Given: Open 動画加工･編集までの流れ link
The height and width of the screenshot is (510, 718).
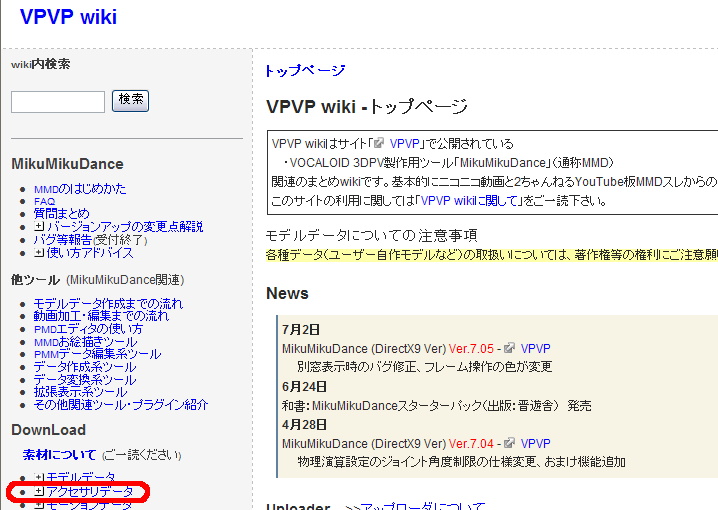Looking at the screenshot, I should pos(101,316).
